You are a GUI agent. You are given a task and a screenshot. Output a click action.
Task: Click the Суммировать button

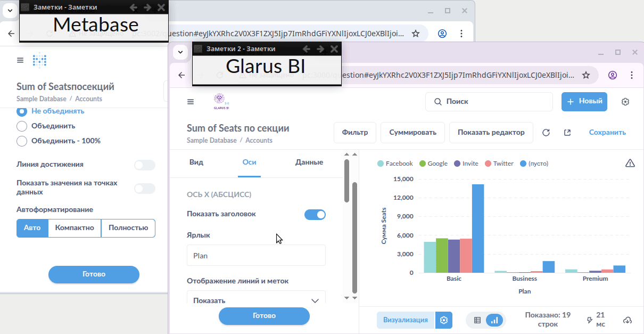412,133
